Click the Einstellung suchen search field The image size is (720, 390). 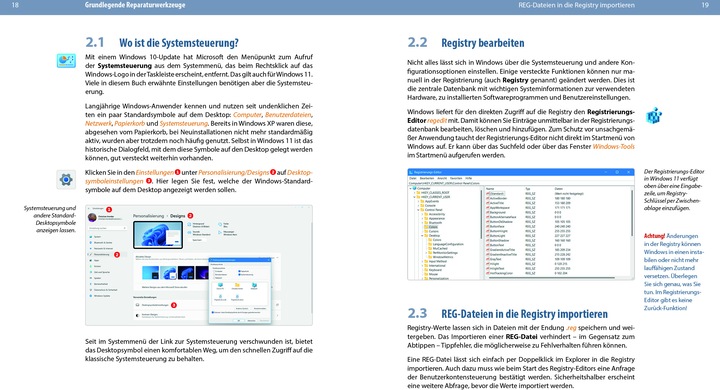tap(107, 228)
